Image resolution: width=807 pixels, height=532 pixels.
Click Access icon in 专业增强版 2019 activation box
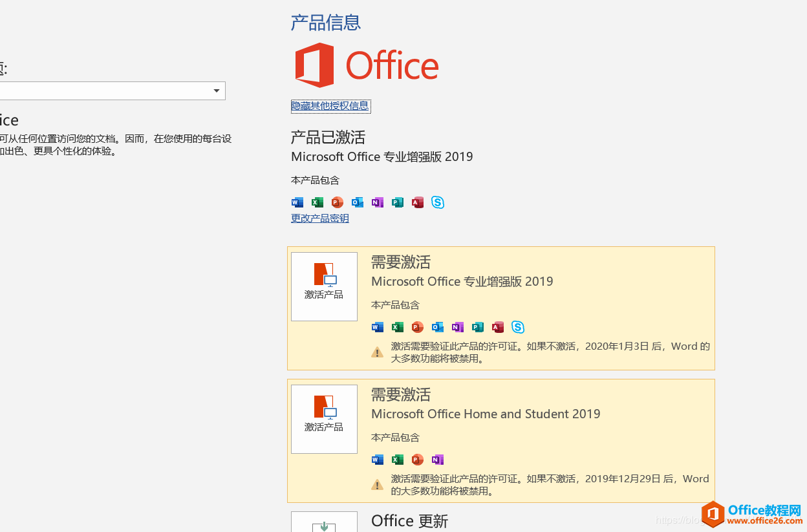[498, 327]
